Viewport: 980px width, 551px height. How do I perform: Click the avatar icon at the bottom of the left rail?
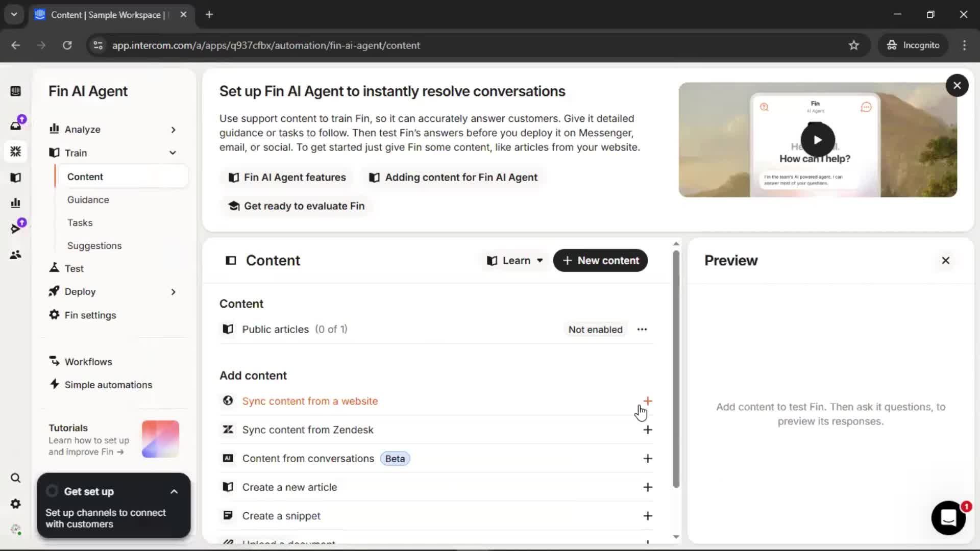tap(16, 529)
